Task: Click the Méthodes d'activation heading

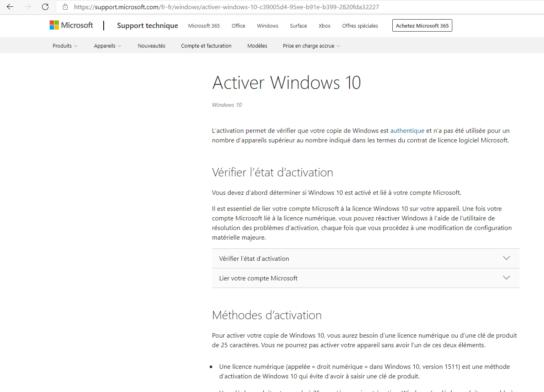Action: point(267,315)
